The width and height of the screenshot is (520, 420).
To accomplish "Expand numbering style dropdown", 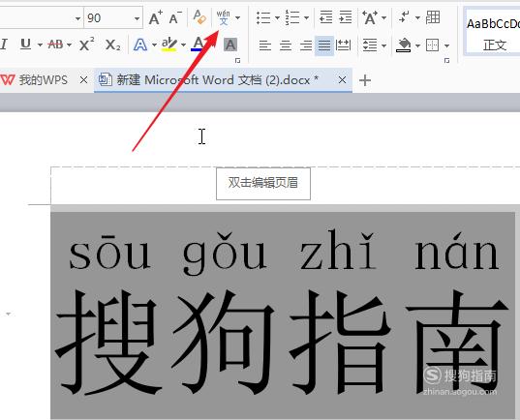I will 306,17.
